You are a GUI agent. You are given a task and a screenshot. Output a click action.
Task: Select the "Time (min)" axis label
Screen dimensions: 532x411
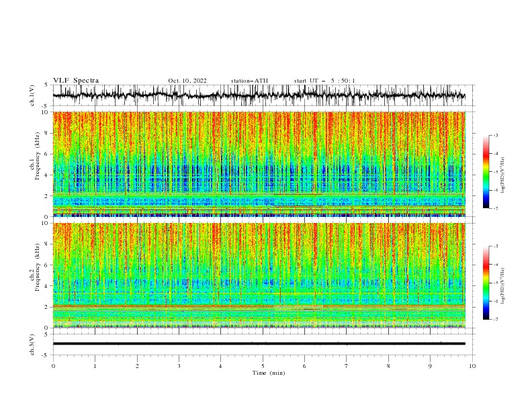[x=269, y=373]
